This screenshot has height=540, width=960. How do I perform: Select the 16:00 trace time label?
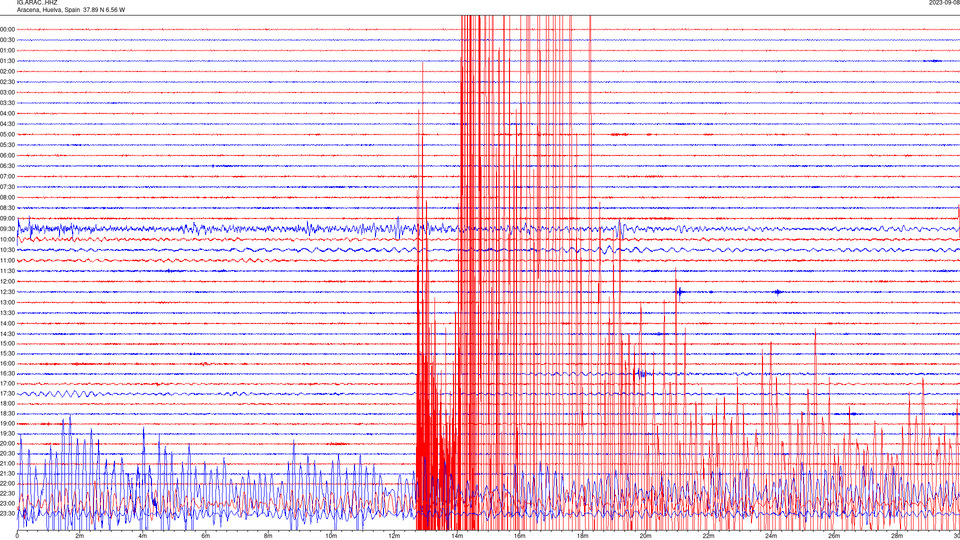(x=7, y=364)
